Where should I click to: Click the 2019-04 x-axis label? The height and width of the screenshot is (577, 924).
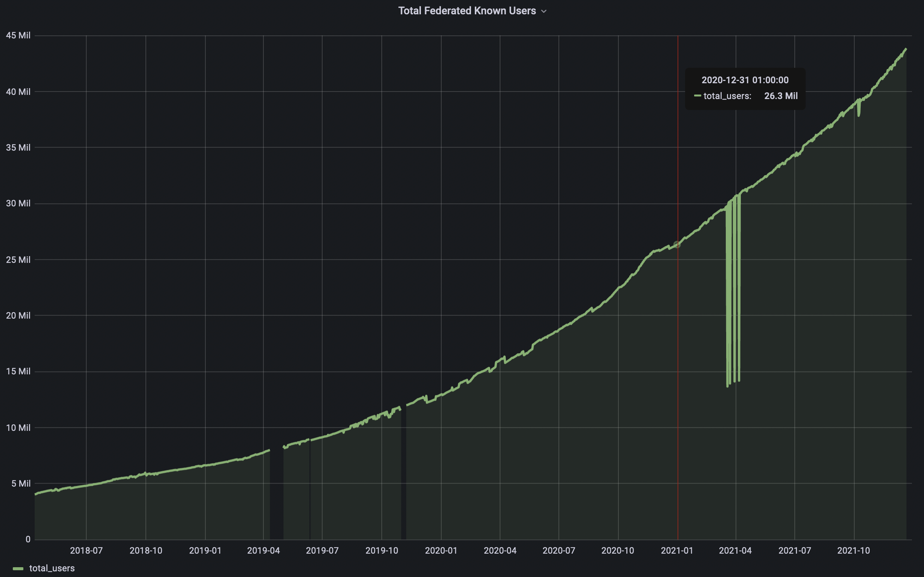tap(263, 551)
